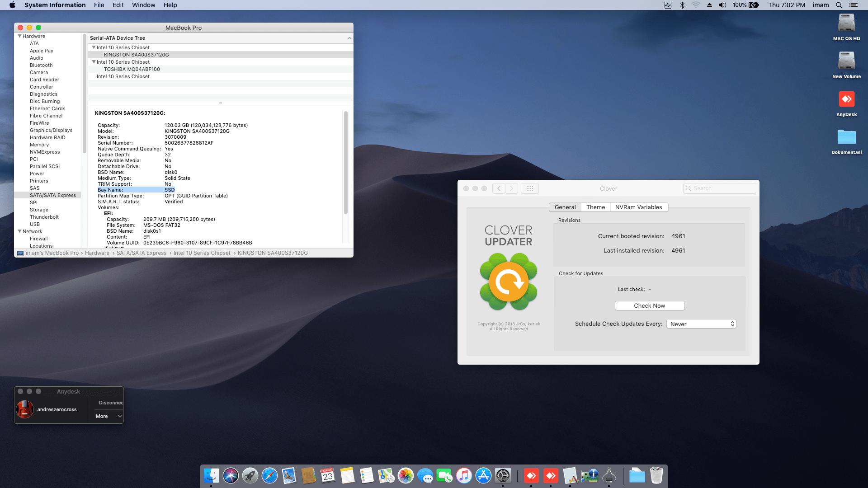
Task: Select Bluetooth in the System Information sidebar
Action: 41,65
